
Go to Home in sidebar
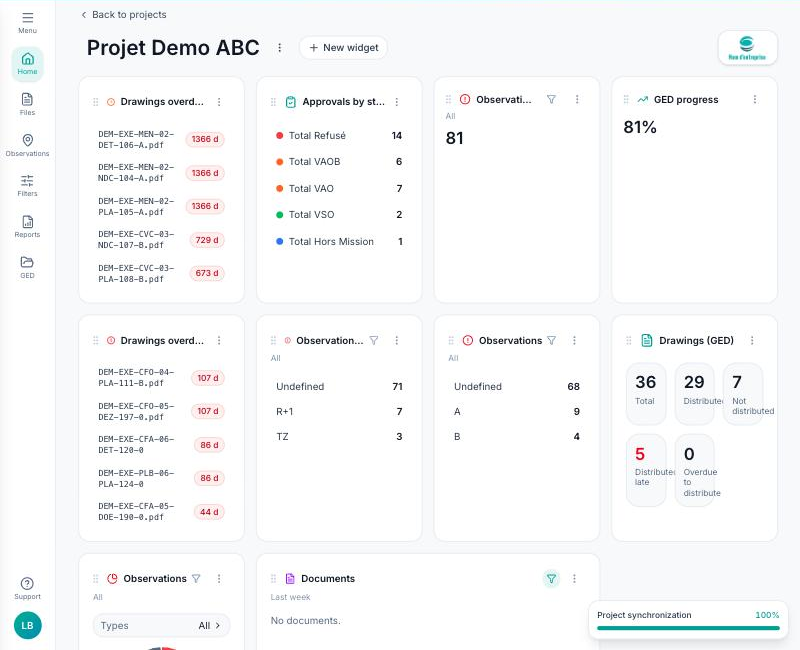(x=28, y=64)
